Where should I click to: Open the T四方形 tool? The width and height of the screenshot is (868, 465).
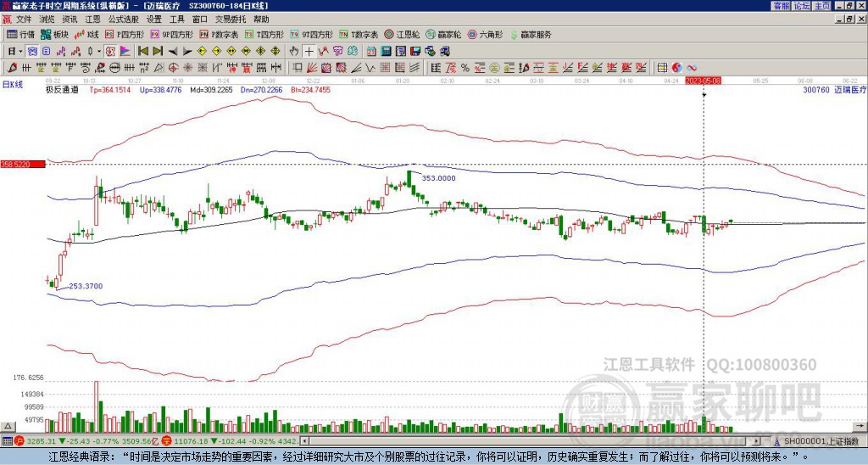(264, 34)
